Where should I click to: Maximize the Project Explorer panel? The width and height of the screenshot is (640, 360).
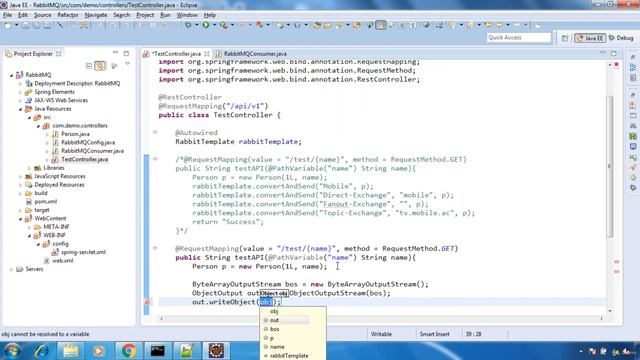click(126, 53)
